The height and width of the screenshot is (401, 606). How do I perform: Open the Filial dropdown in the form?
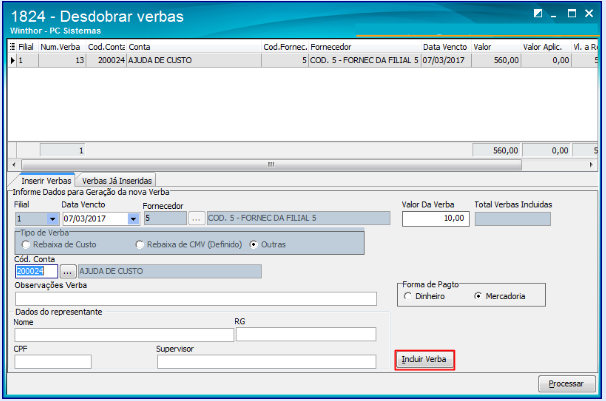click(x=53, y=219)
